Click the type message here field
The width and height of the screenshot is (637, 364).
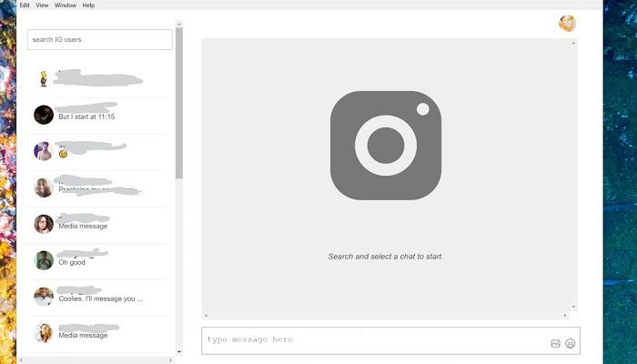click(x=390, y=340)
